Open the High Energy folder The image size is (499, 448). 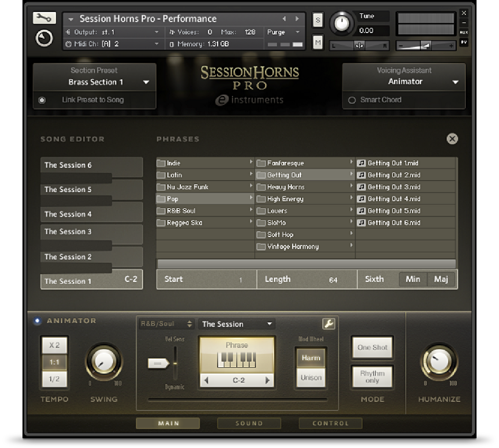[305, 199]
